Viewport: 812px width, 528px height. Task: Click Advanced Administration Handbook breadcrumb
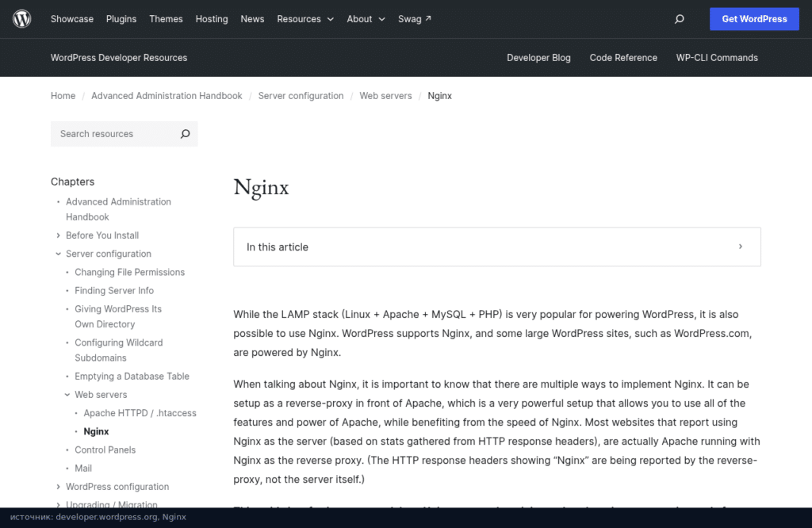pos(167,96)
